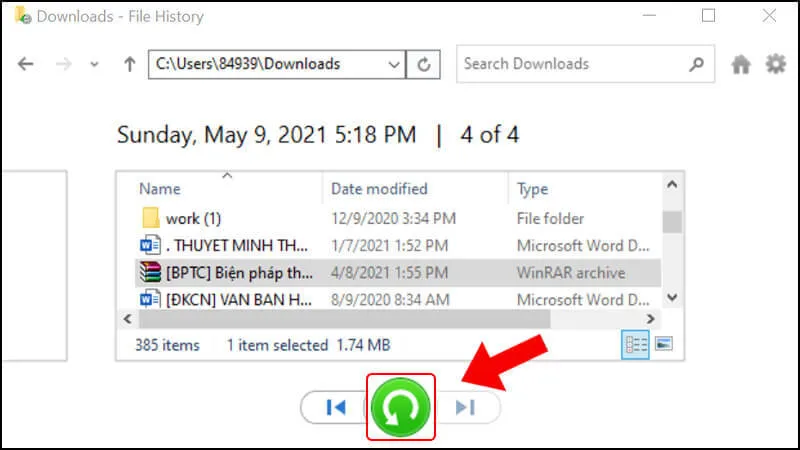This screenshot has width=800, height=450.
Task: Go to the File History home
Action: click(x=741, y=65)
